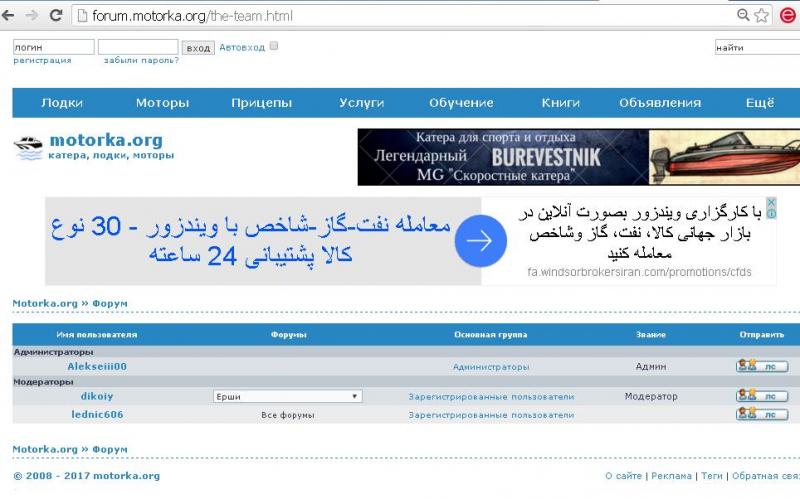Click the browser back arrow

pyautogui.click(x=11, y=16)
